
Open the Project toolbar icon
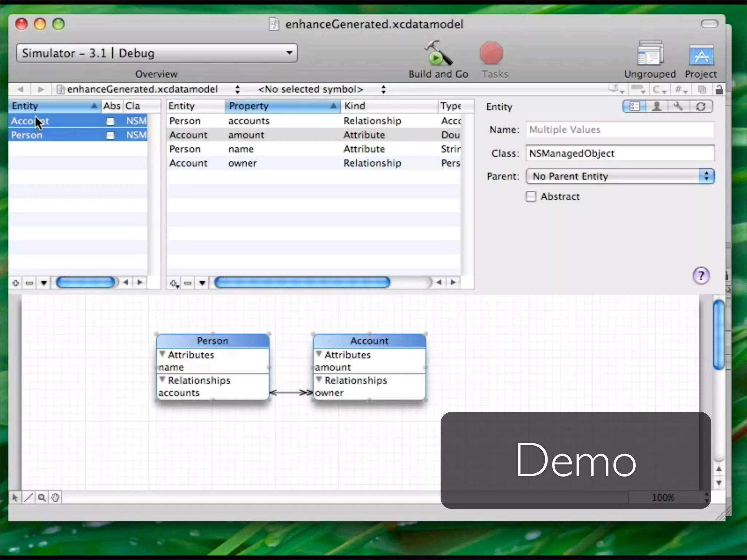(x=701, y=55)
